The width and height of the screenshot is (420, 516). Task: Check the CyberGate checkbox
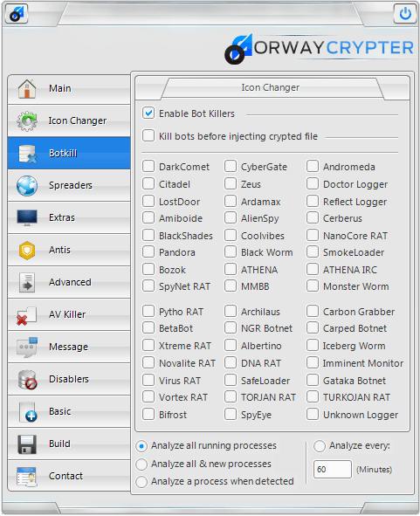coord(231,166)
